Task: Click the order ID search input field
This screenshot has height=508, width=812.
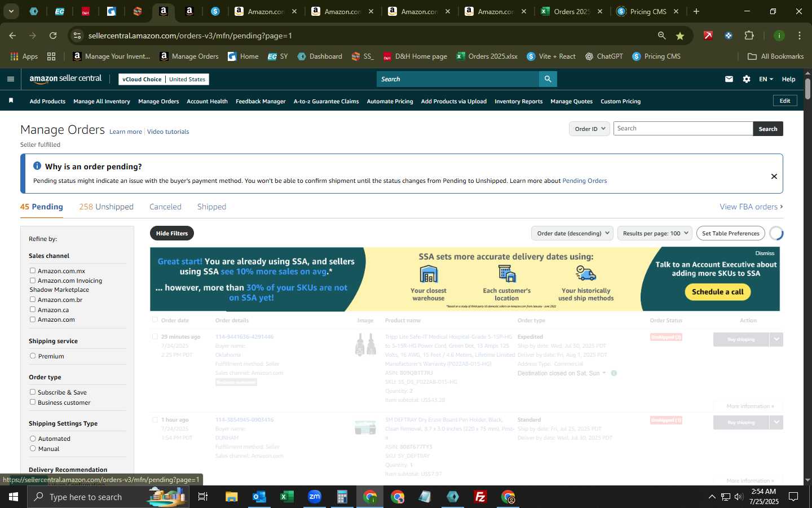Action: tap(683, 129)
